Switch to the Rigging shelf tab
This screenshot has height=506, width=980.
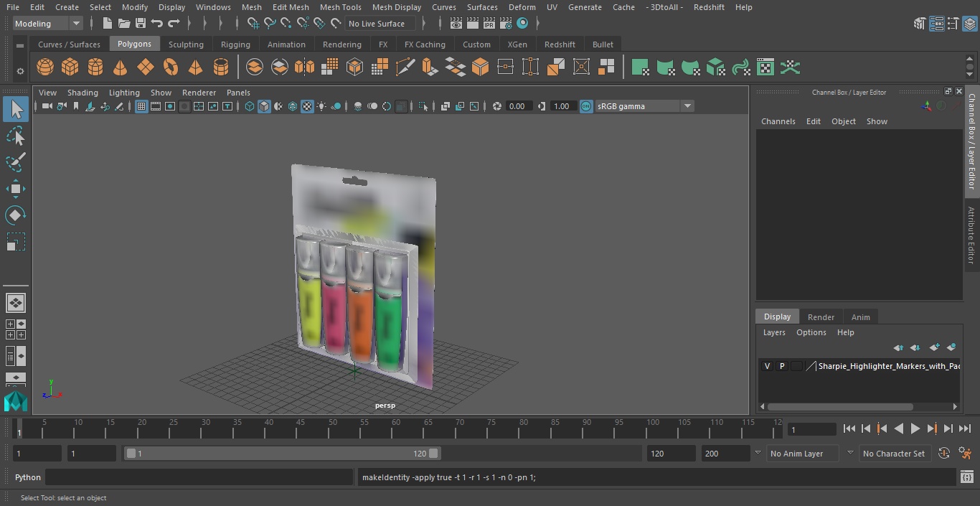[x=235, y=44]
